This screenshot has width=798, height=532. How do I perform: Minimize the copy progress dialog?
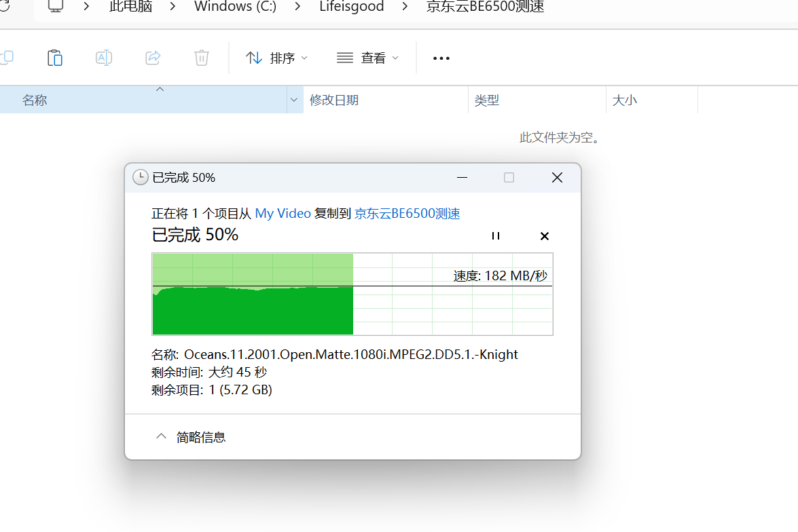pyautogui.click(x=462, y=178)
